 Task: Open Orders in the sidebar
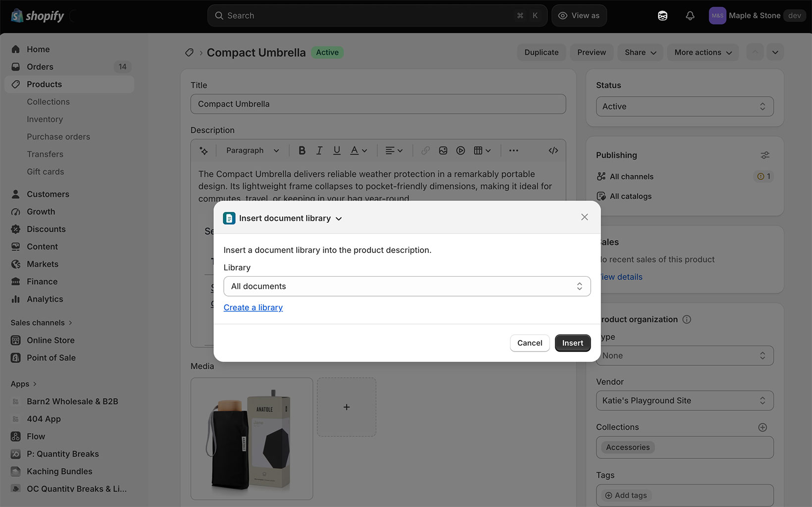click(69, 67)
